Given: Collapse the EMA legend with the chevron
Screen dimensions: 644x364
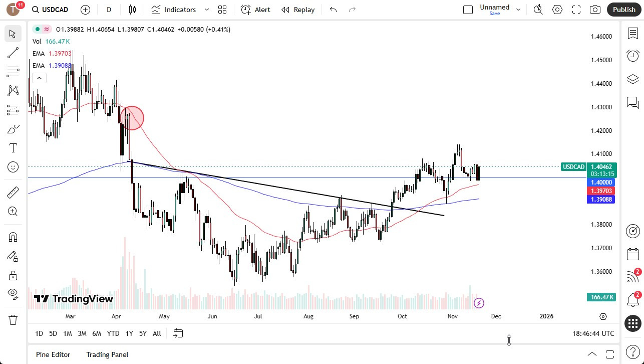Looking at the screenshot, I should [x=39, y=78].
